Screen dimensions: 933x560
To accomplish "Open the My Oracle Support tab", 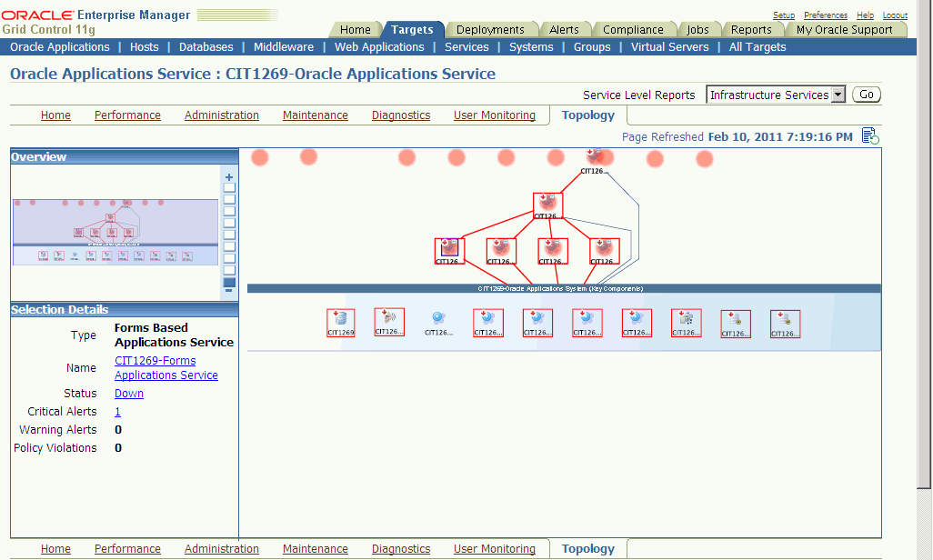I will (845, 29).
